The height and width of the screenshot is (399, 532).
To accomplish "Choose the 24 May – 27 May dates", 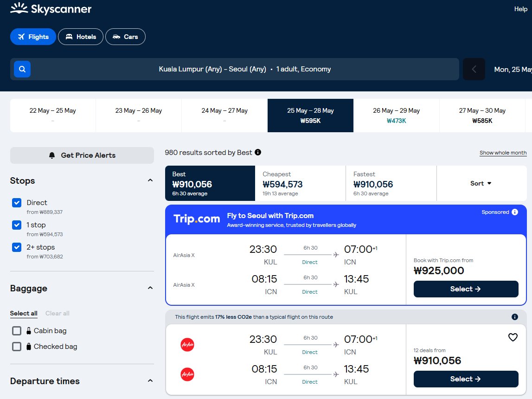I will (x=224, y=116).
